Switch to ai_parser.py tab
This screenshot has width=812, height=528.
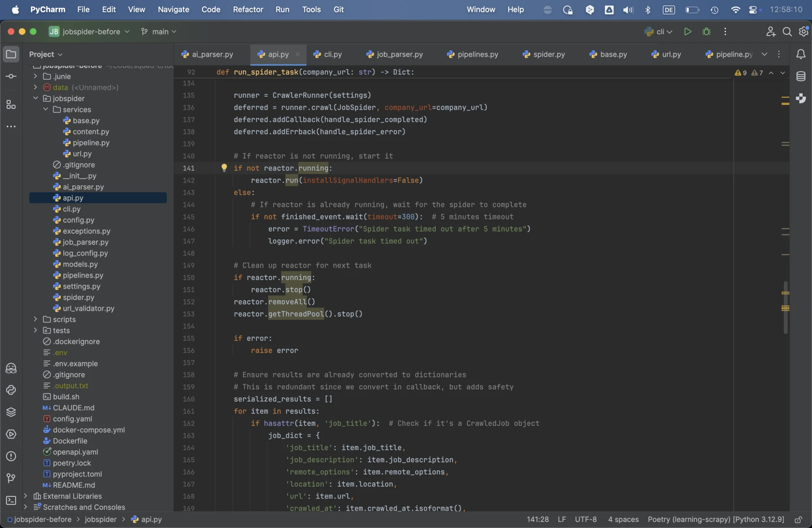[x=207, y=54]
